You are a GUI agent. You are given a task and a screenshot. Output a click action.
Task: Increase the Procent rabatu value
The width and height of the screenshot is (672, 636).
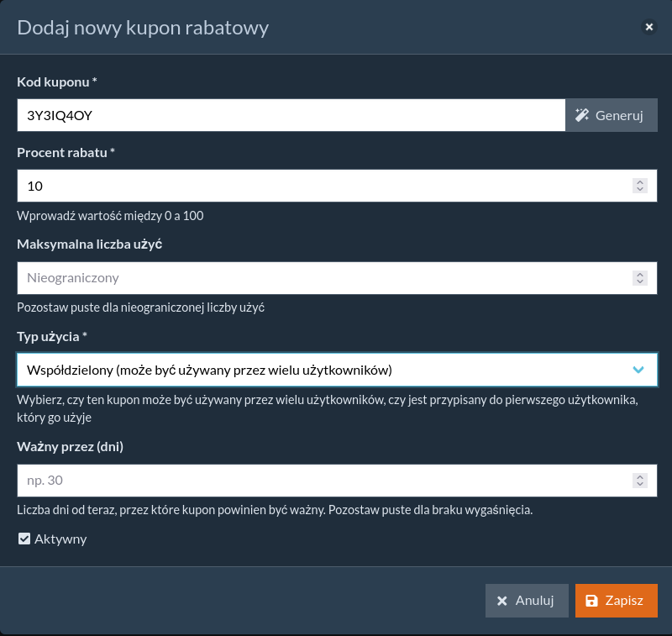(x=640, y=181)
